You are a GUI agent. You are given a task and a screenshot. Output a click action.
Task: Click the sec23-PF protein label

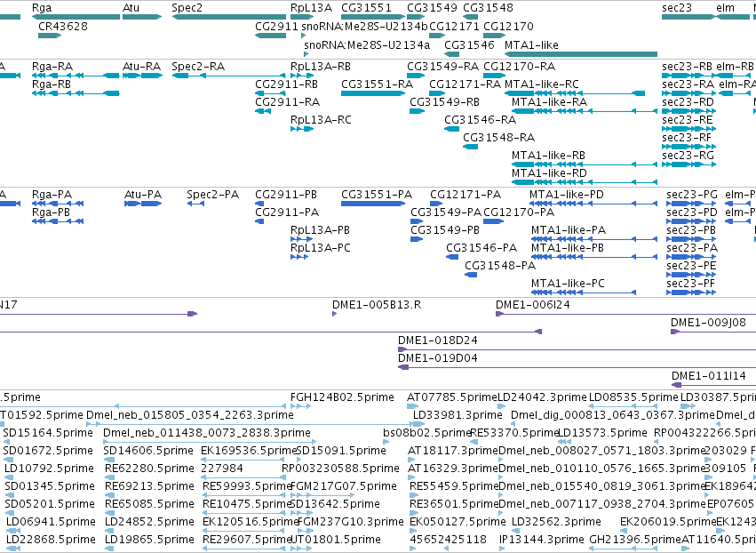pos(691,283)
